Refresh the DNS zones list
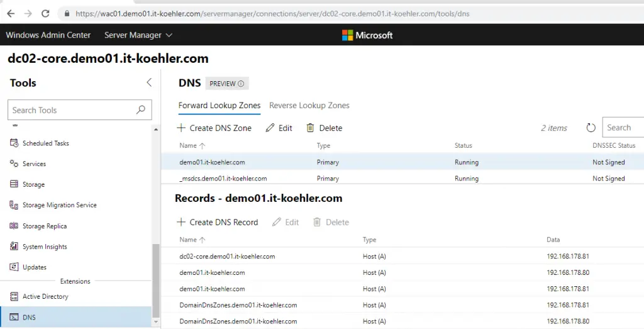 tap(591, 128)
